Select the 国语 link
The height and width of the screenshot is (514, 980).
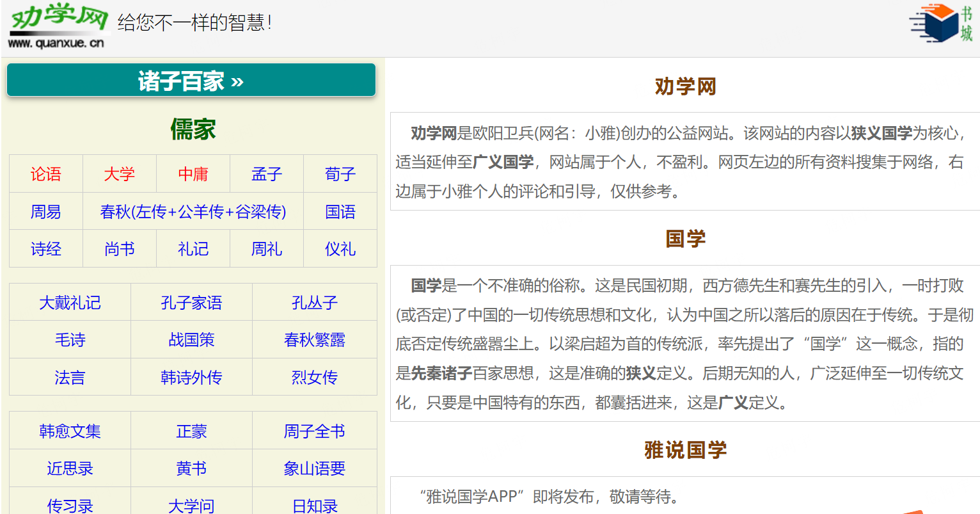click(x=340, y=212)
